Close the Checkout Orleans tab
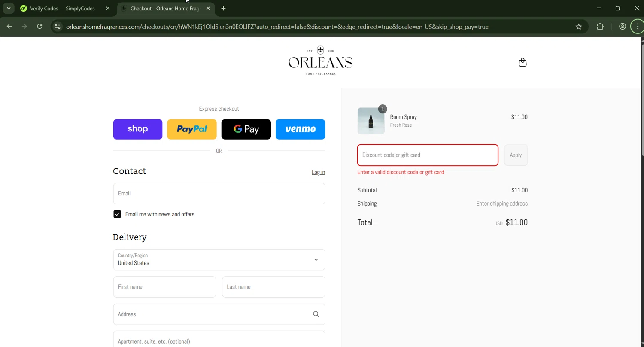The image size is (644, 347). coord(208,8)
